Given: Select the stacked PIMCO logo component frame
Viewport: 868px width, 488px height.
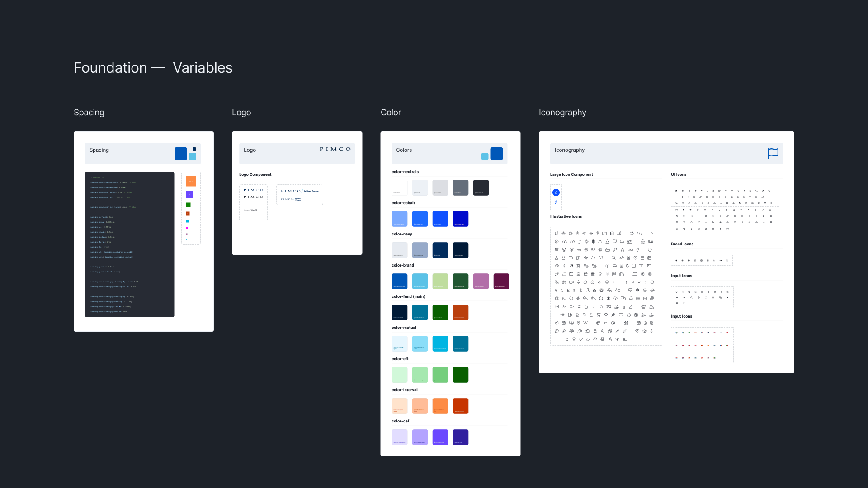Looking at the screenshot, I should (x=253, y=202).
